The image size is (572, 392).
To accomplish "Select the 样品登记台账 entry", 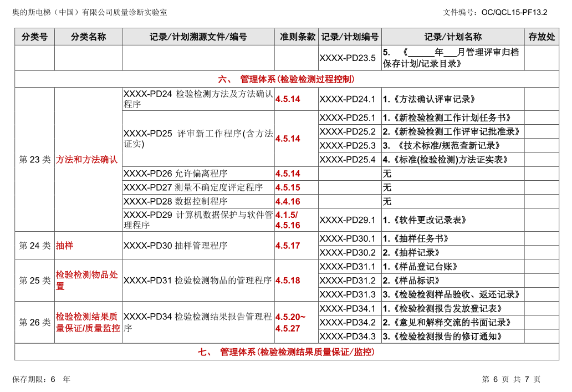I will [420, 267].
